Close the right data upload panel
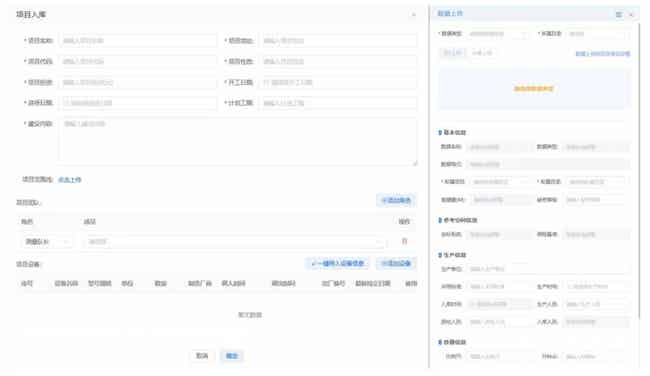Screen dimensions: 650x376 [631, 15]
